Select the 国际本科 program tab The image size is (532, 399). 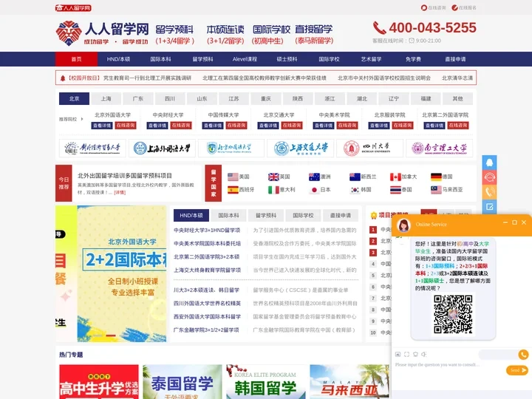(x=228, y=216)
